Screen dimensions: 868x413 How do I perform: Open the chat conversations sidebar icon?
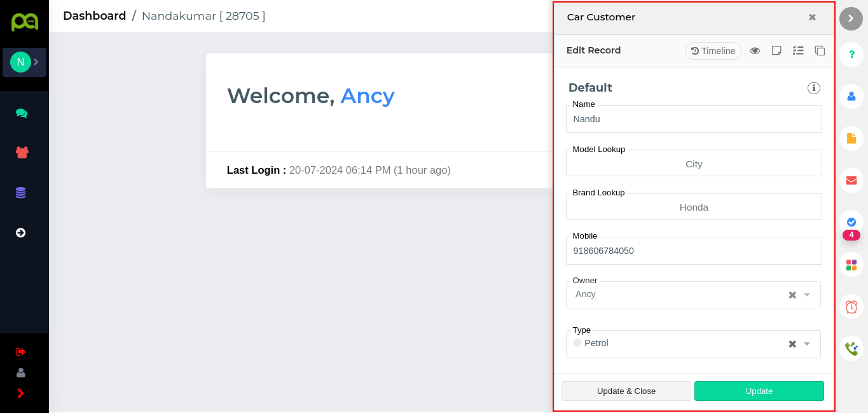coord(22,113)
